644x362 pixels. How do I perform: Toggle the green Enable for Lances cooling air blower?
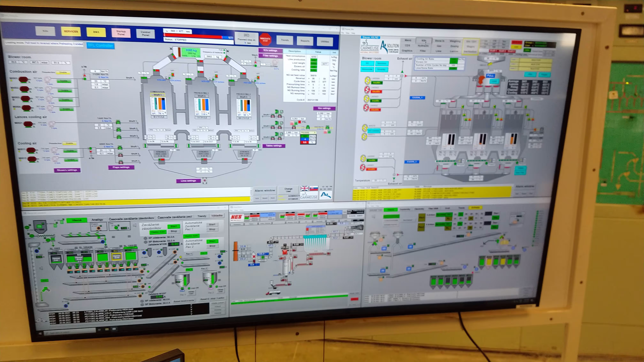(28, 128)
